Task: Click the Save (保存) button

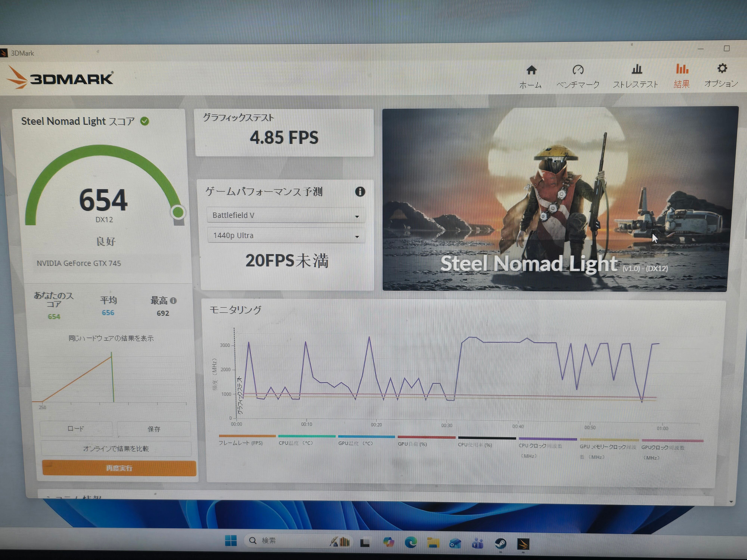Action: pos(154,429)
